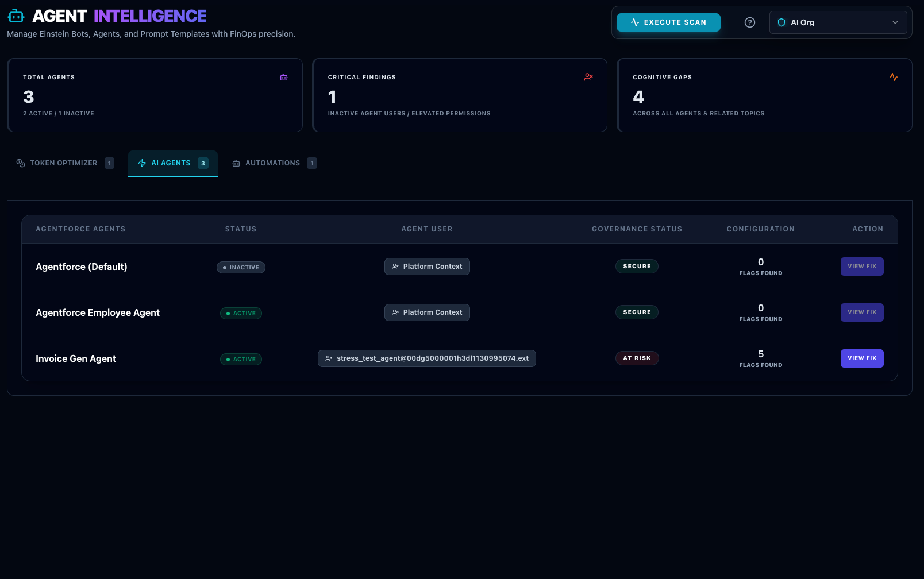Click the Status column header
The height and width of the screenshot is (579, 924).
pyautogui.click(x=241, y=229)
